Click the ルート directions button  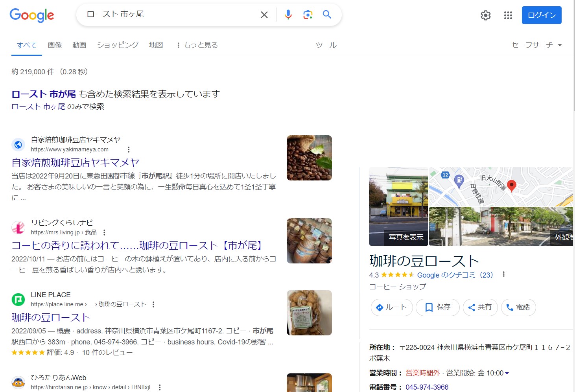pyautogui.click(x=392, y=307)
